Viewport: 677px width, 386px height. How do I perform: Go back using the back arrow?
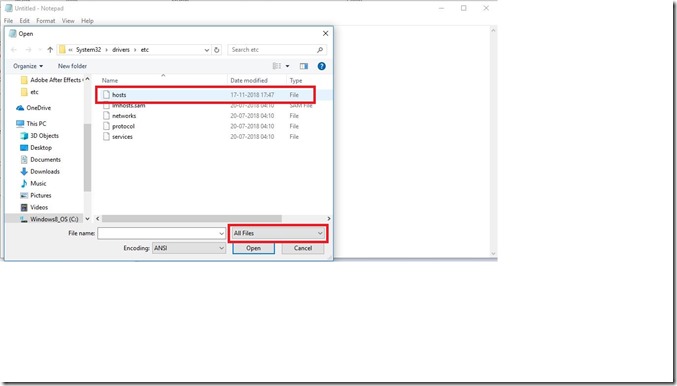13,50
